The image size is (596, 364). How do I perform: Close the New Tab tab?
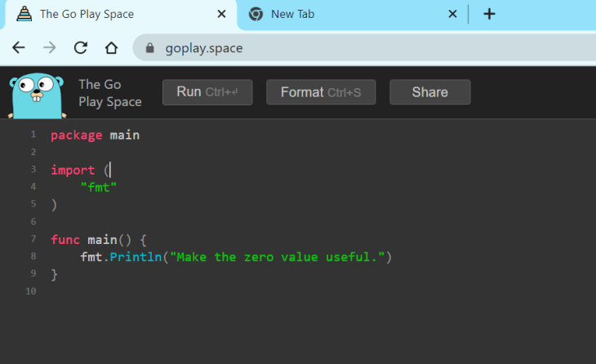453,14
